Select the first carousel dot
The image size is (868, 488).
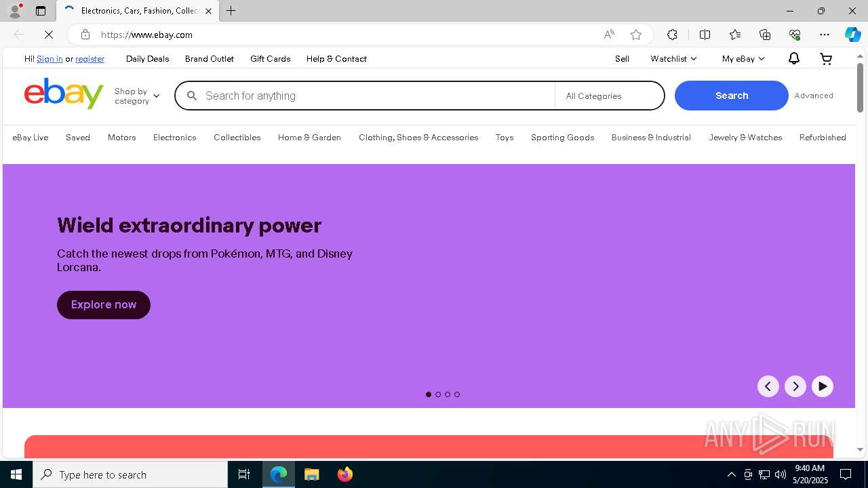coord(429,394)
